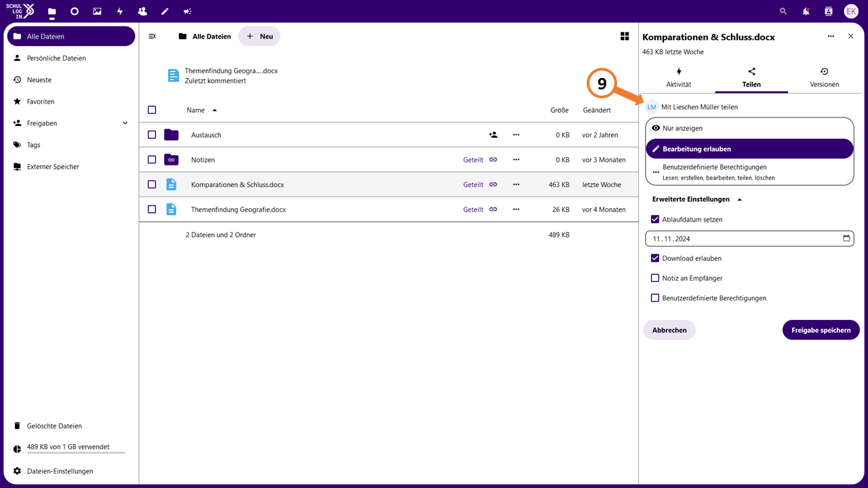The image size is (868, 488).
Task: Enable 'Notiz an Empfänger' checkbox
Action: [x=655, y=278]
